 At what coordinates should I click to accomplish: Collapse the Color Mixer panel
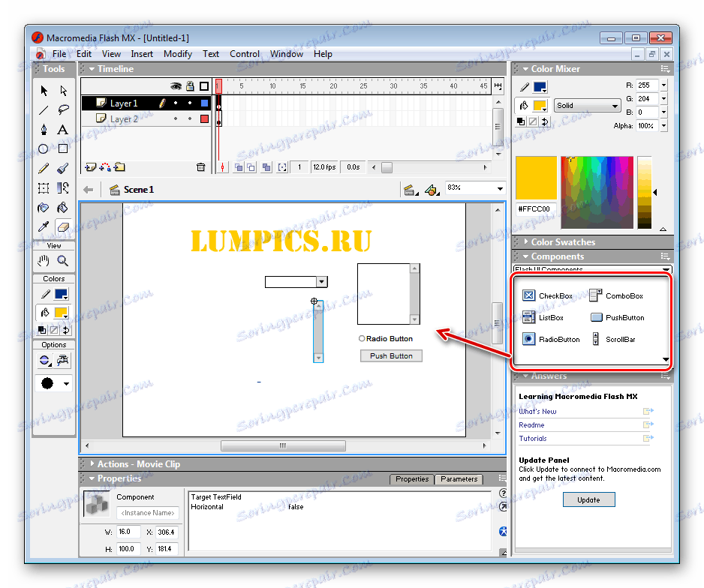(525, 69)
